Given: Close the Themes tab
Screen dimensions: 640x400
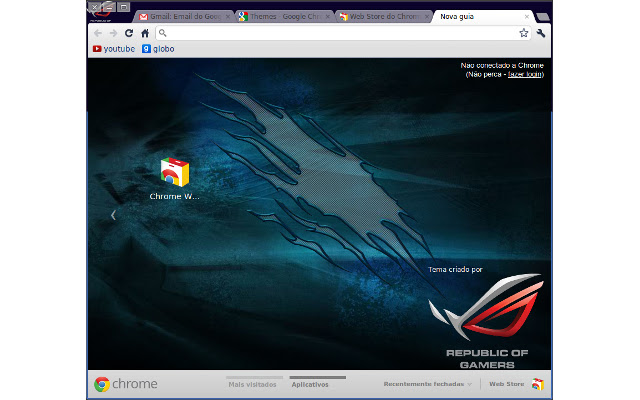Looking at the screenshot, I should click(x=327, y=17).
